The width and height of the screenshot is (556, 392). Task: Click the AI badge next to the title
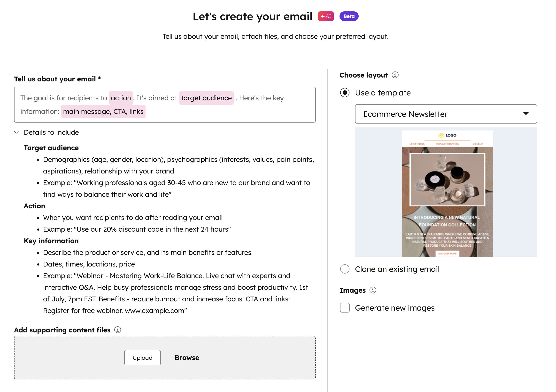pos(326,16)
